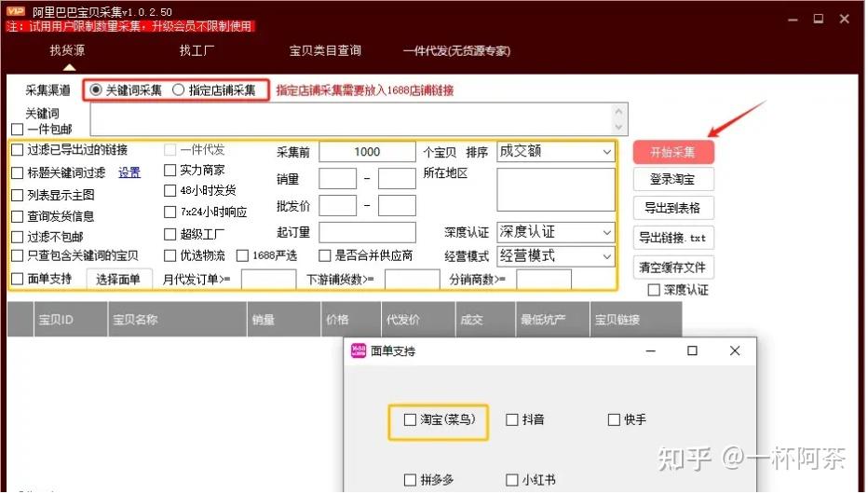This screenshot has width=868, height=494.
Task: Click the keyword box scrollbar down arrow
Action: (619, 127)
